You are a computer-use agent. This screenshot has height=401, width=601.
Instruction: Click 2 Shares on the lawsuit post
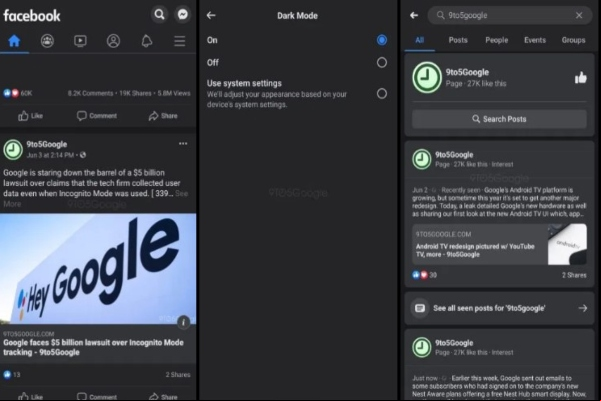point(178,375)
